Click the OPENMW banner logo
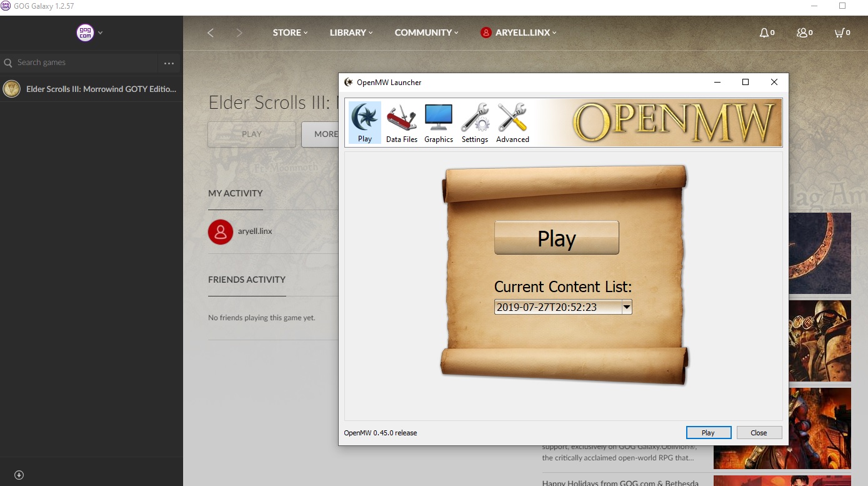This screenshot has height=486, width=868. [674, 122]
